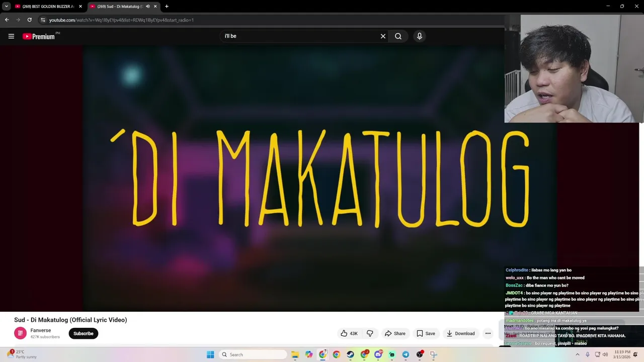
Task: Reload the page
Action: (x=29, y=20)
